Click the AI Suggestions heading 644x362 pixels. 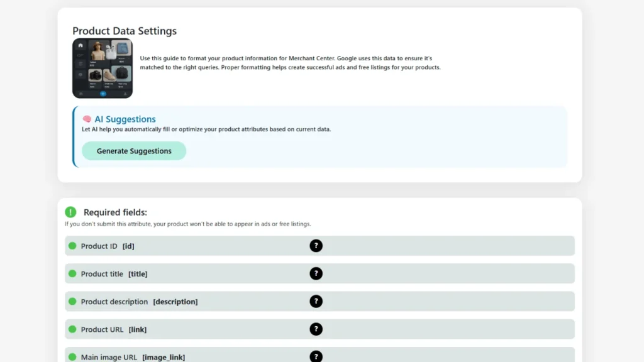pos(125,119)
